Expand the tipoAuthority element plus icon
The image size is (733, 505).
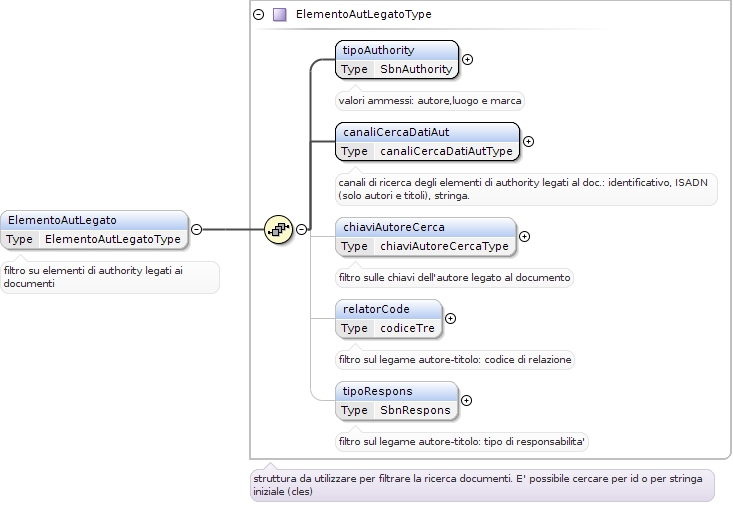point(467,59)
